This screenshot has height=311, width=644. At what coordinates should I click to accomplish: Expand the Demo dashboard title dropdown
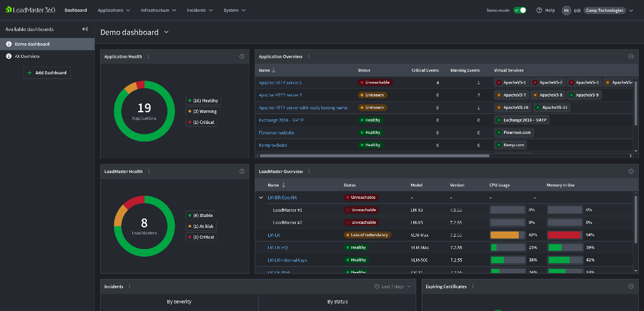pyautogui.click(x=166, y=32)
